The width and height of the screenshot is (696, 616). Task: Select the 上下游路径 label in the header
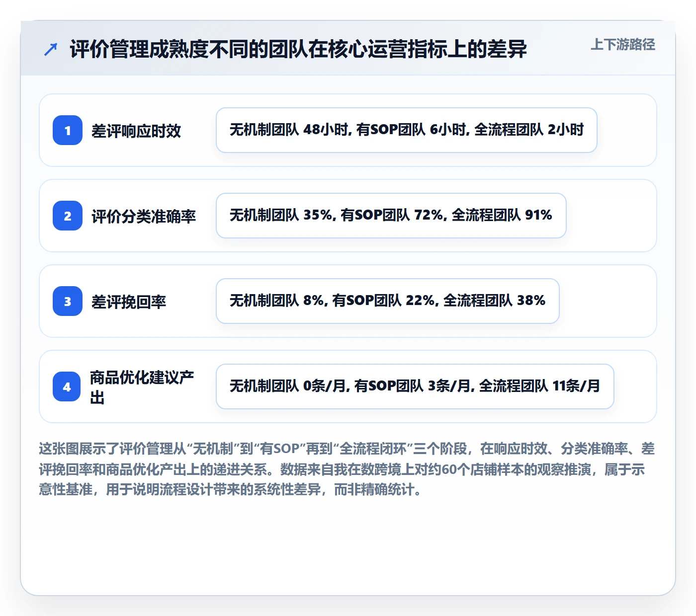[623, 45]
